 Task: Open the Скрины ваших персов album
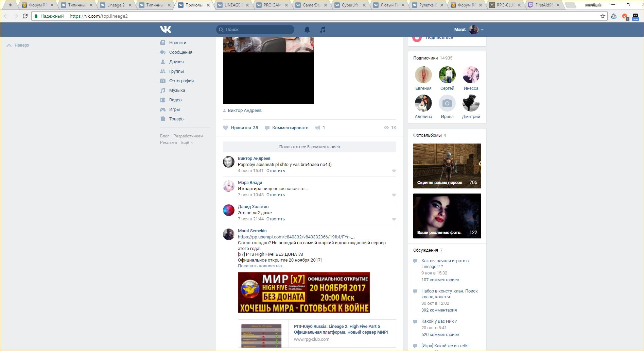(x=447, y=166)
